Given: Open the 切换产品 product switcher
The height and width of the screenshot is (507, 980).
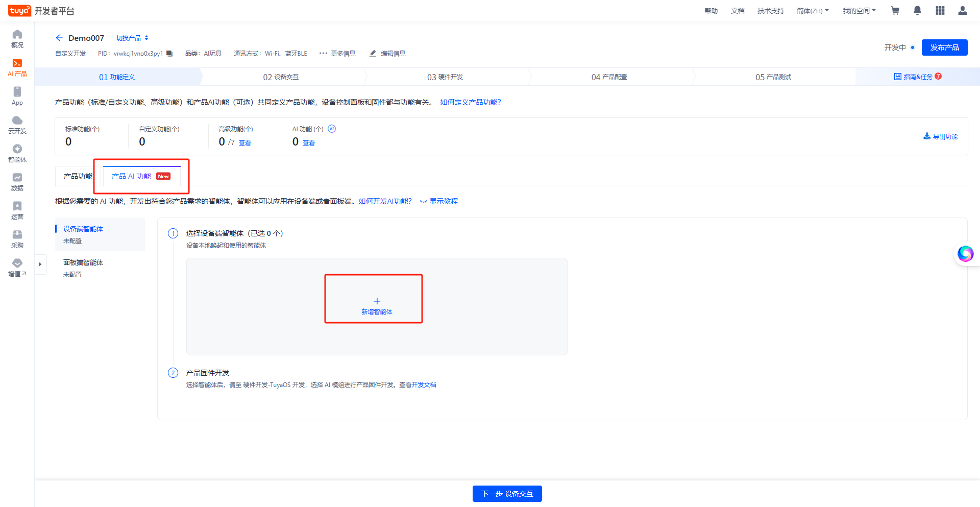Looking at the screenshot, I should [x=132, y=38].
